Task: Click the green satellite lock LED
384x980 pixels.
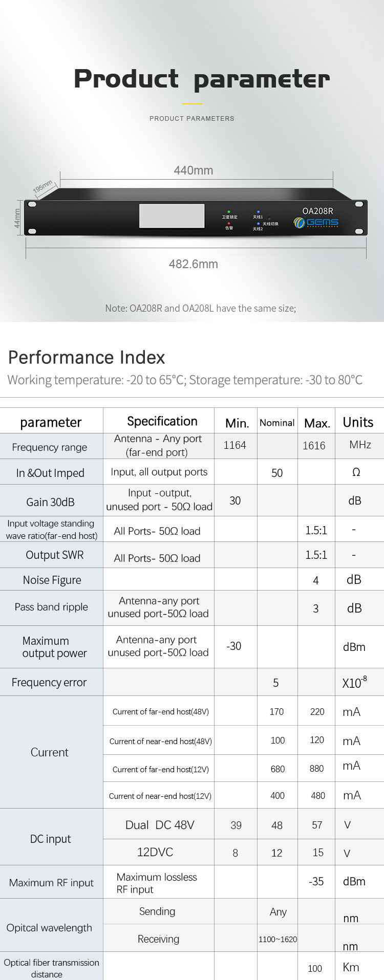Action: coord(229,211)
